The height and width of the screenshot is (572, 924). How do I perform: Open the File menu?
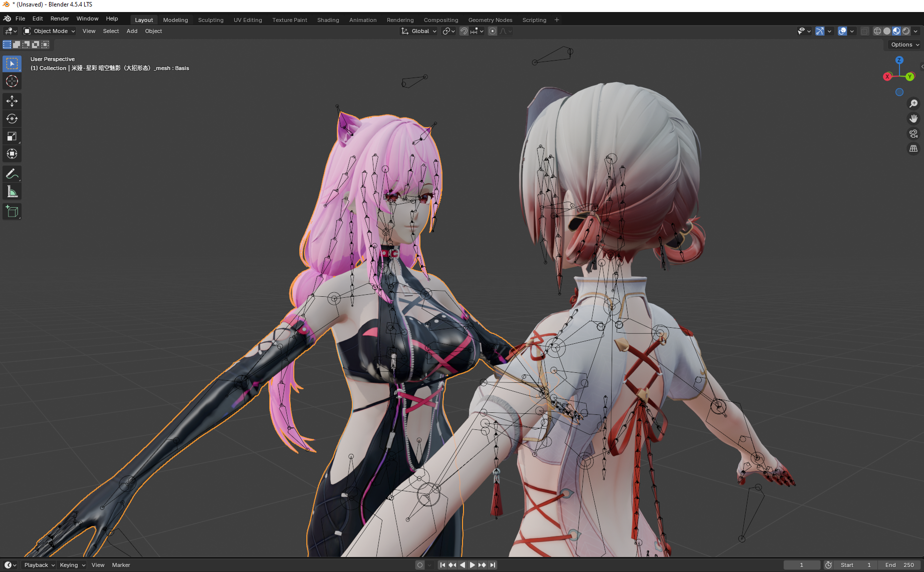point(21,19)
